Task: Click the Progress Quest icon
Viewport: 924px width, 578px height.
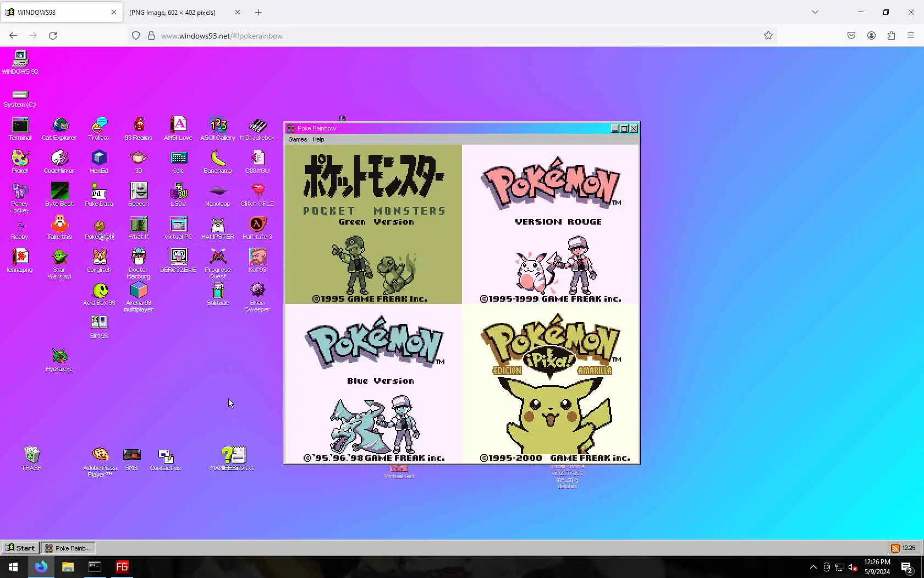Action: coord(218,264)
